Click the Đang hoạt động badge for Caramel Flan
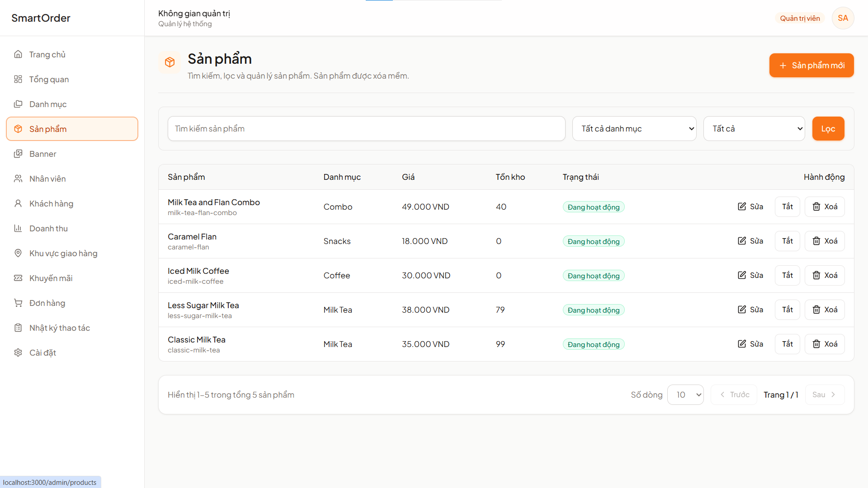This screenshot has height=488, width=868. click(x=594, y=241)
